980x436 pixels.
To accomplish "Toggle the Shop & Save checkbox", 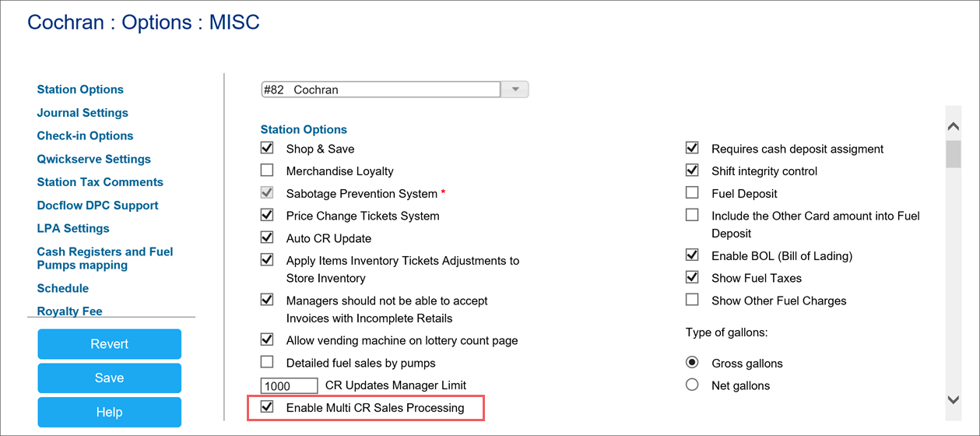I will 267,148.
